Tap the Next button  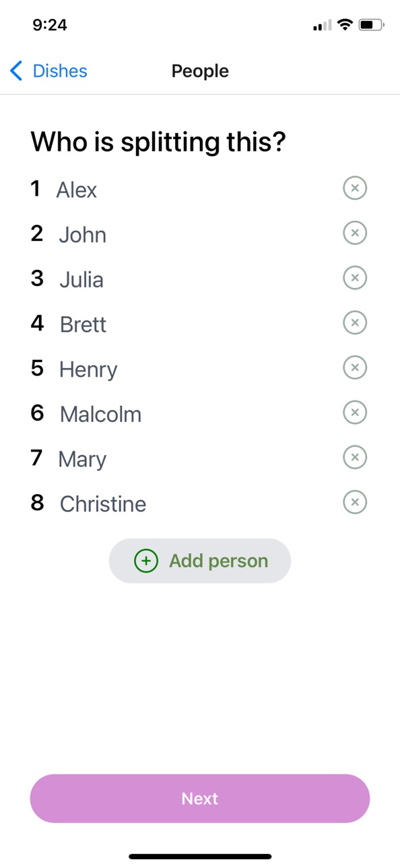pyautogui.click(x=200, y=799)
